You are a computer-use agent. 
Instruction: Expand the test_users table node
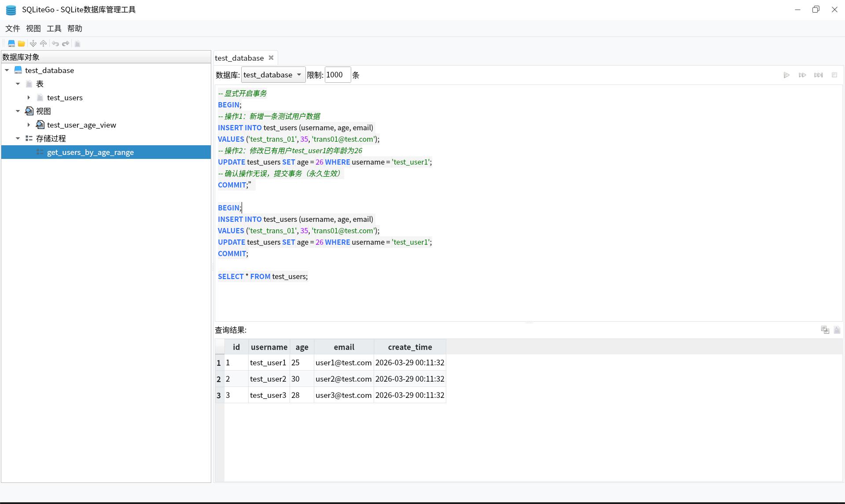point(29,98)
